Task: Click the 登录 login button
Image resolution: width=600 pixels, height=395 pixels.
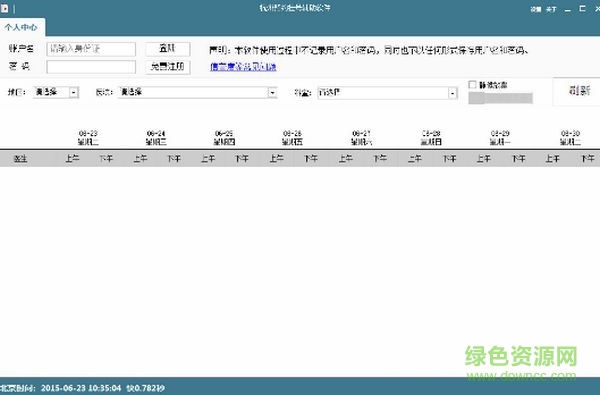Action: point(168,49)
